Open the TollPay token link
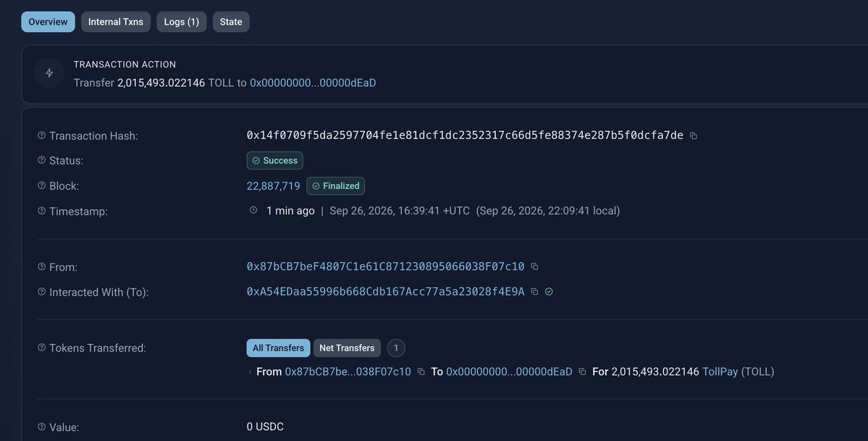 720,371
